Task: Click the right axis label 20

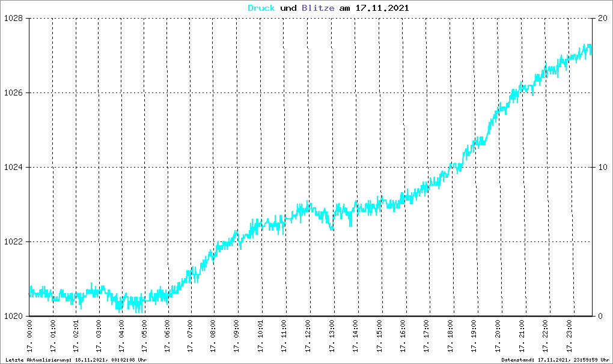Action: (603, 19)
